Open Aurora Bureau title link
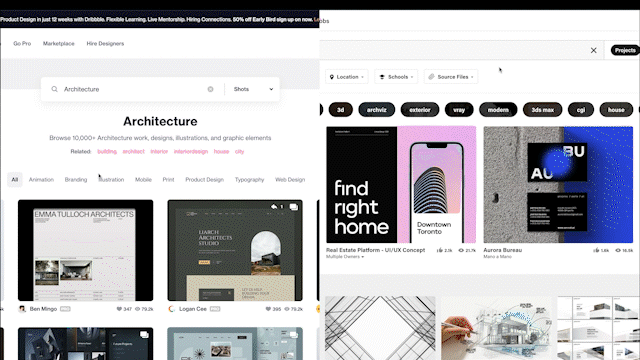Image resolution: width=640 pixels, height=360 pixels. point(502,250)
